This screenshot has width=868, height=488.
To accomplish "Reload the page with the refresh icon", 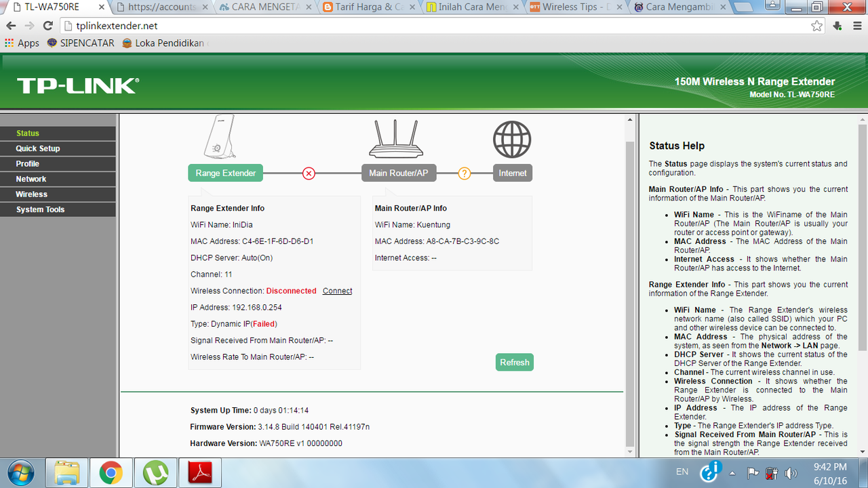I will click(x=47, y=26).
